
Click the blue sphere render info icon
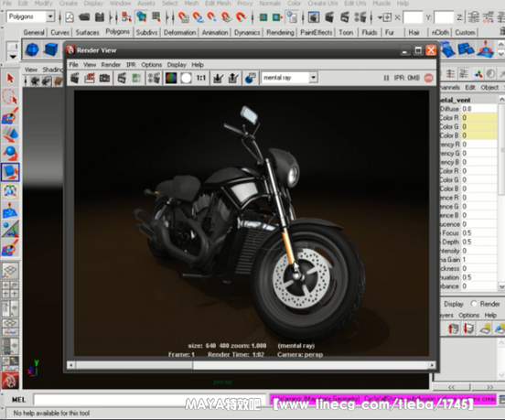pyautogui.click(x=251, y=78)
